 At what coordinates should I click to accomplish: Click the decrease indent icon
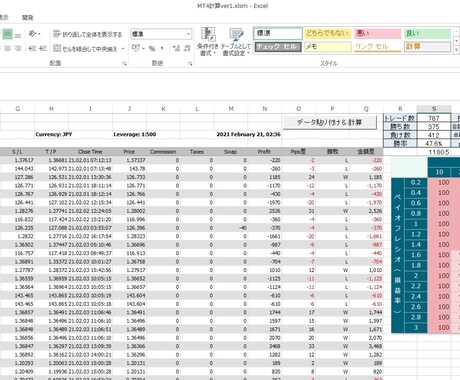(x=32, y=49)
